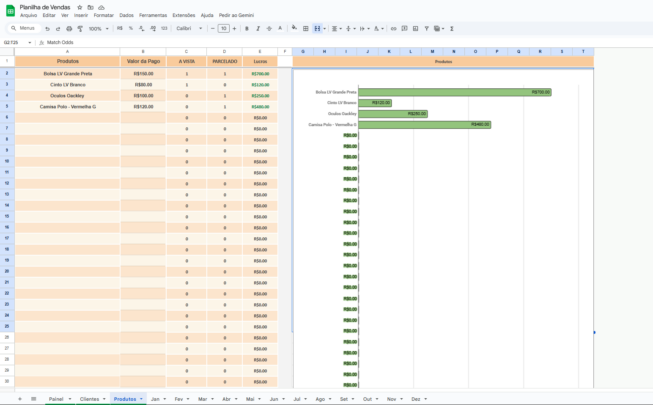Viewport: 653px width, 405px height.
Task: Add a new sheet with plus icon
Action: (19, 398)
